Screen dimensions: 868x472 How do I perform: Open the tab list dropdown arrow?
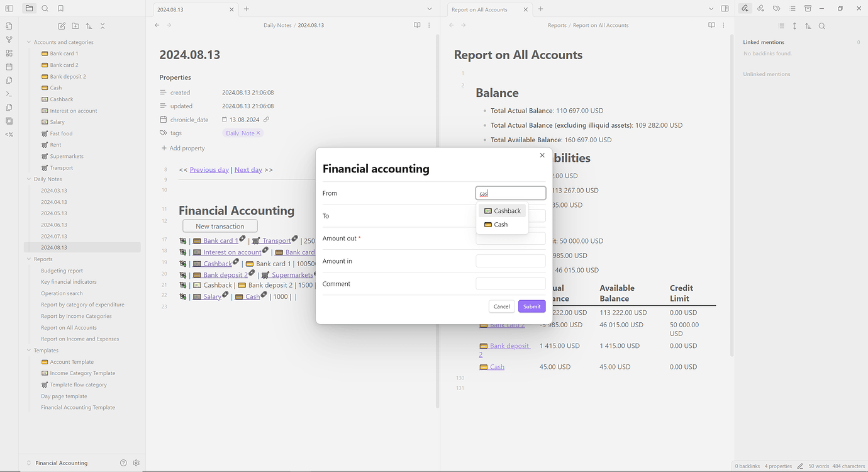tap(430, 8)
